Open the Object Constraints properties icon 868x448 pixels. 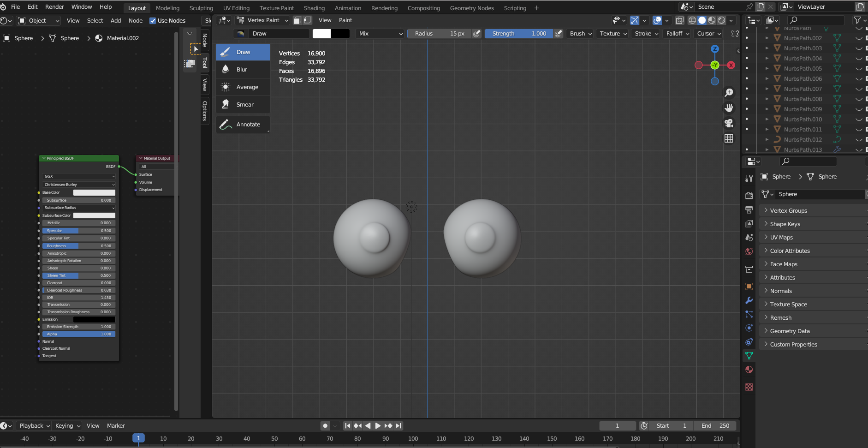point(749,342)
